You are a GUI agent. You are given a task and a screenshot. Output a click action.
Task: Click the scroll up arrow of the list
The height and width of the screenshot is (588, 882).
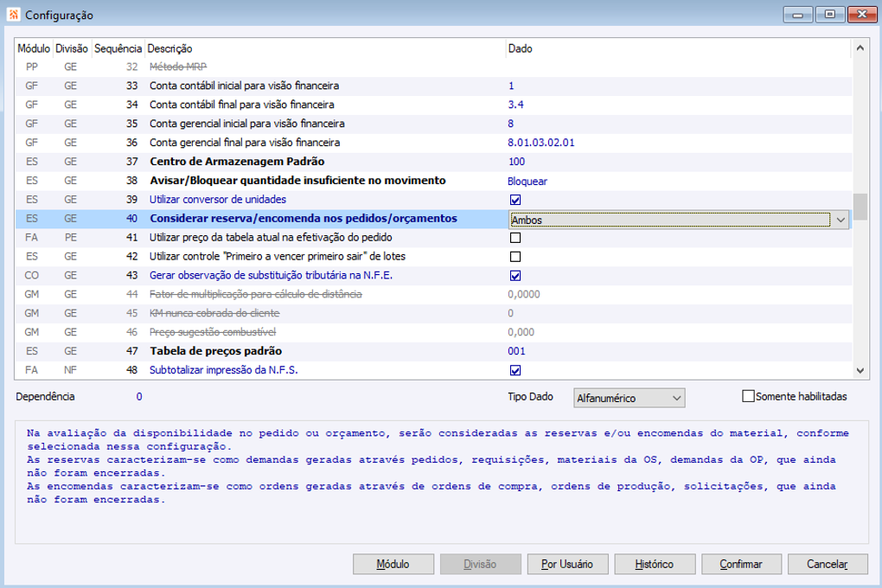click(860, 48)
